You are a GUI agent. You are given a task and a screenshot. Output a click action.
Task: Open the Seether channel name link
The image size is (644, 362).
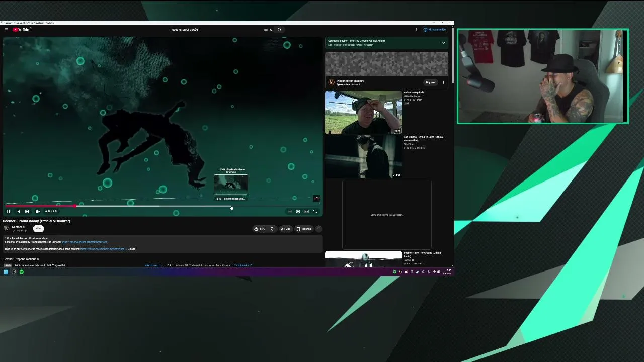18,227
